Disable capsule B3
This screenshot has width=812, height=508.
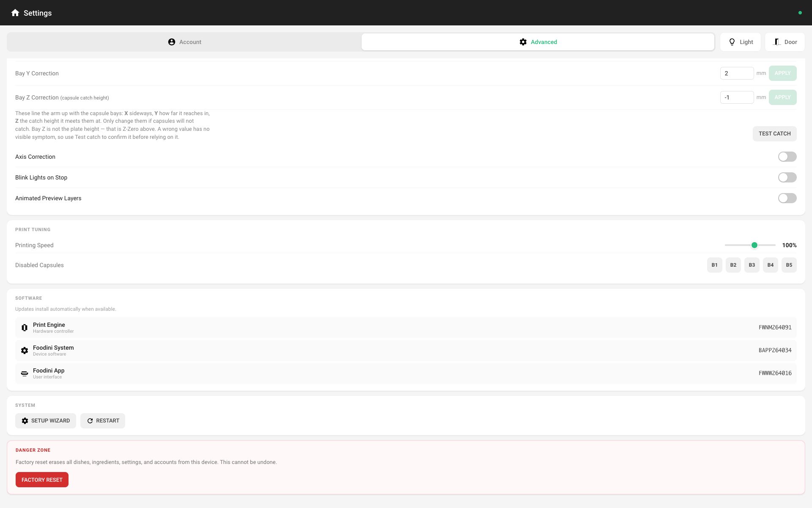752,265
